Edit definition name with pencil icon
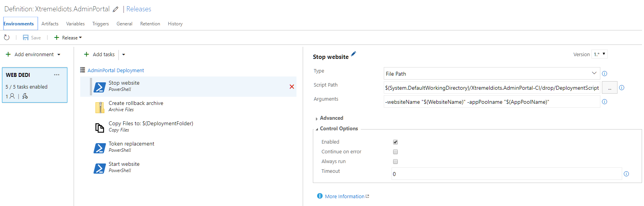644x206 pixels. pyautogui.click(x=116, y=9)
